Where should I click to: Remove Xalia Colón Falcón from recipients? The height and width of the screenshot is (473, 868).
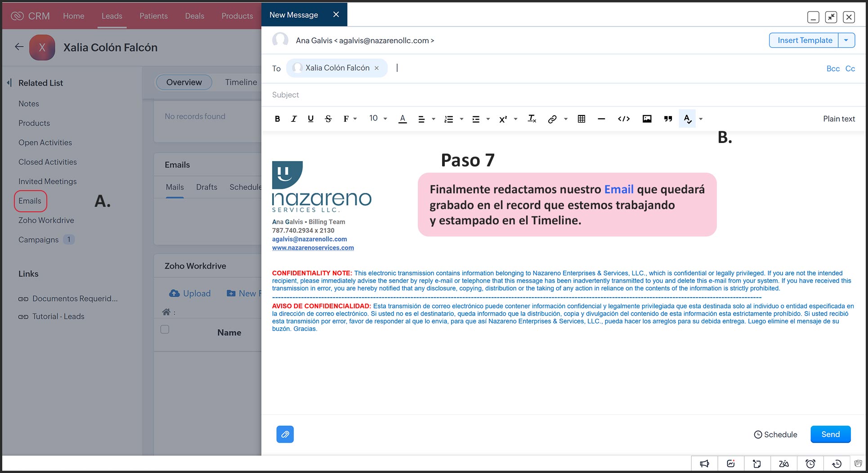(x=377, y=68)
